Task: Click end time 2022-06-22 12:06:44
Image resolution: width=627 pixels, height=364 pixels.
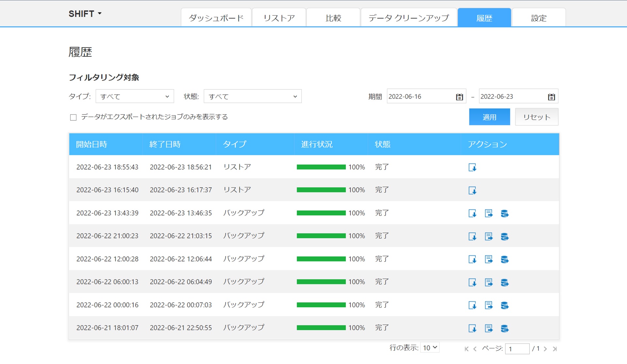Action: (181, 259)
